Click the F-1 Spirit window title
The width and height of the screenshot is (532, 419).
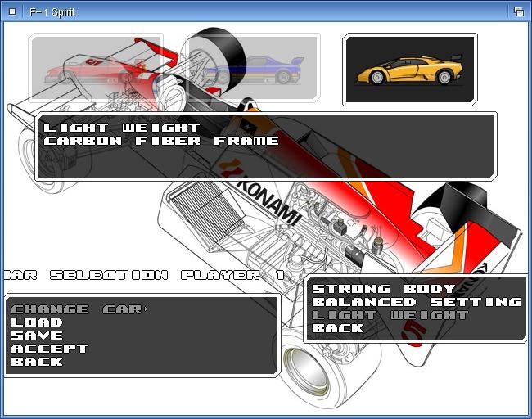52,12
